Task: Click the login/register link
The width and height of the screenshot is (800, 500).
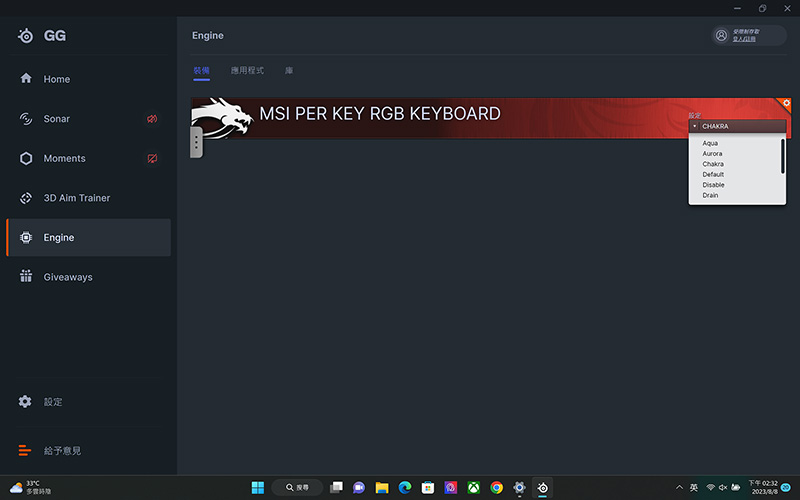Action: [x=744, y=39]
